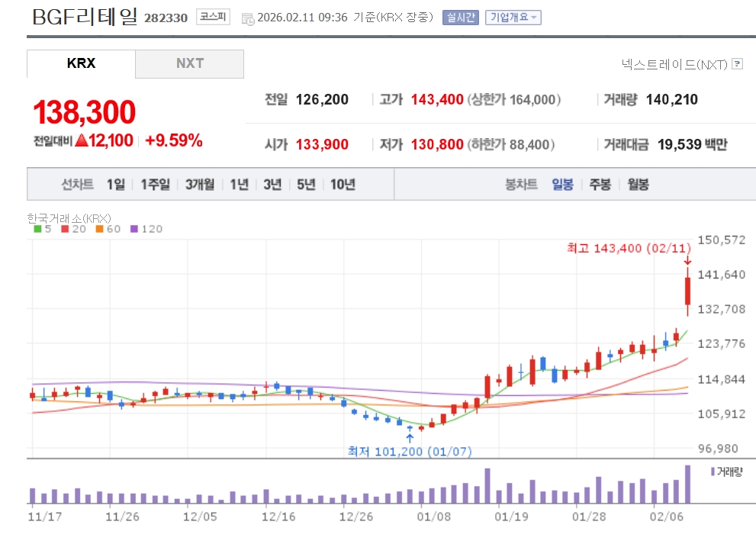Click the 코스피 market badge
The width and height of the screenshot is (756, 541).
click(x=213, y=17)
